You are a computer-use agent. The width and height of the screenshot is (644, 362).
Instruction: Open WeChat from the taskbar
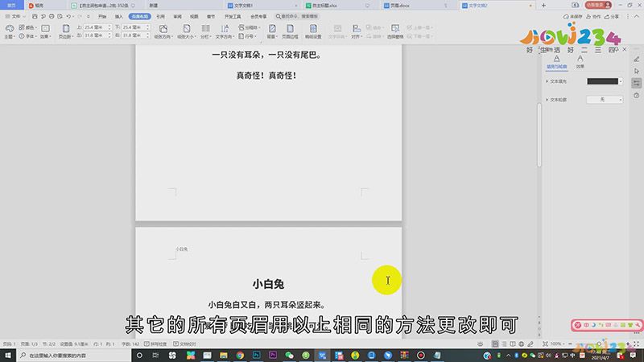tap(289, 355)
